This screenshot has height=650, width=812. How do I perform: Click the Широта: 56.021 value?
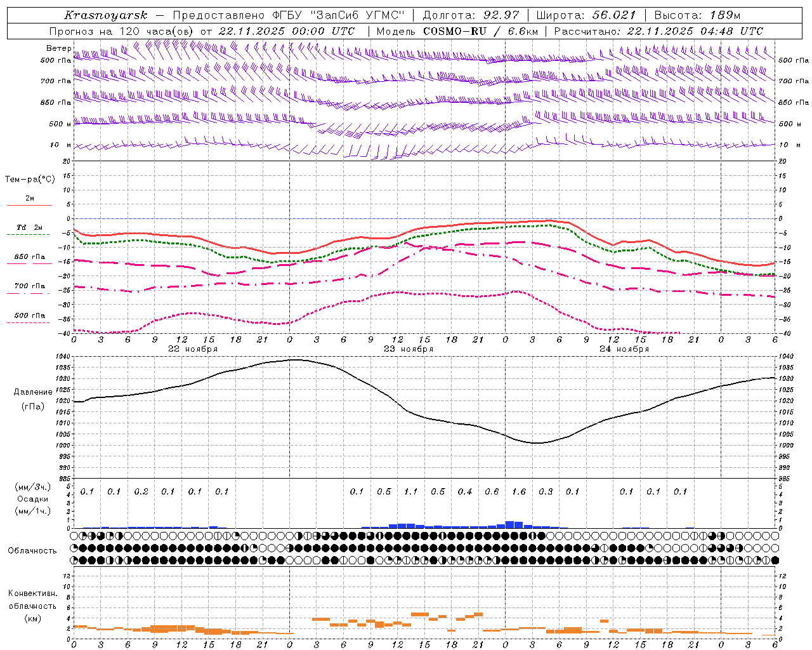(x=586, y=15)
